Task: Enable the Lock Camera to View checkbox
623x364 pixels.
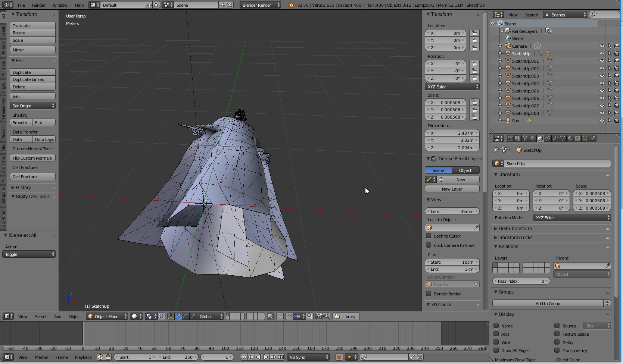Action: point(429,245)
